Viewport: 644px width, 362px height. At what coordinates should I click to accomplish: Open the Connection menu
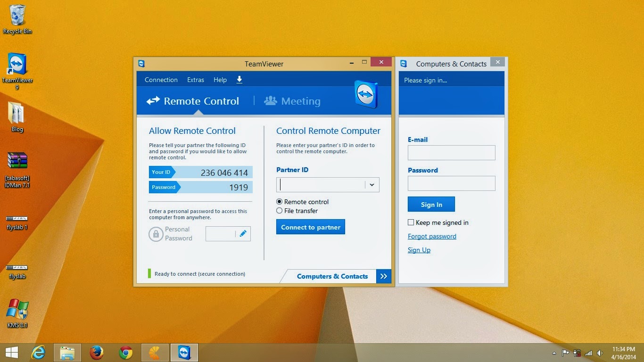[161, 80]
